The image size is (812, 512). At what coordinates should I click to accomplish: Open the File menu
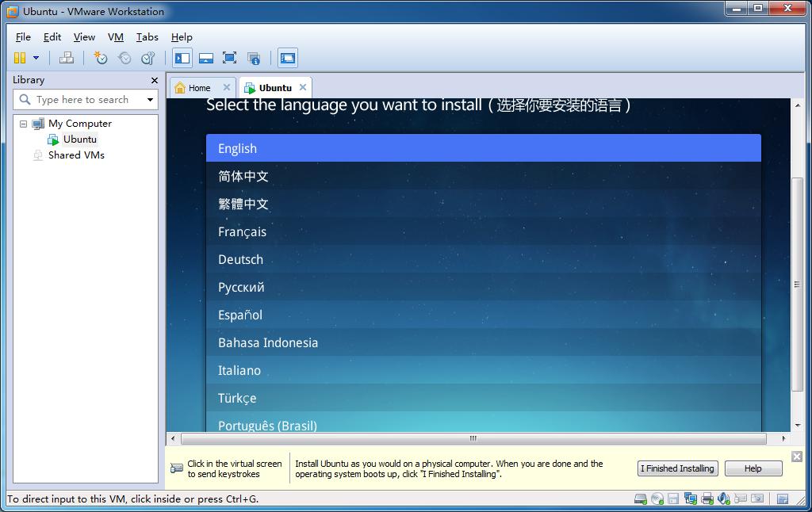click(23, 36)
